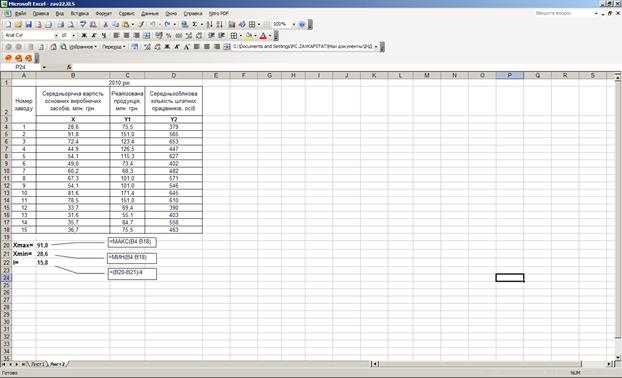622x378 pixels.
Task: Open the fill color dropdown arrow
Action: (255, 36)
